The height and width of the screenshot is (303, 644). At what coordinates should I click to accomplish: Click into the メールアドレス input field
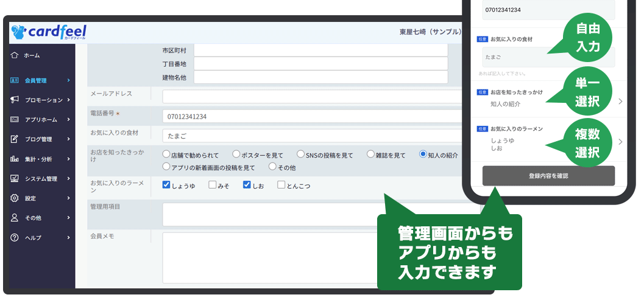coord(311,96)
